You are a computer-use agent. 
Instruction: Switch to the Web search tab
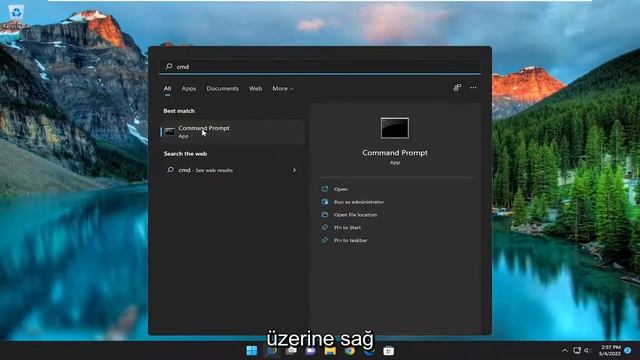coord(256,89)
